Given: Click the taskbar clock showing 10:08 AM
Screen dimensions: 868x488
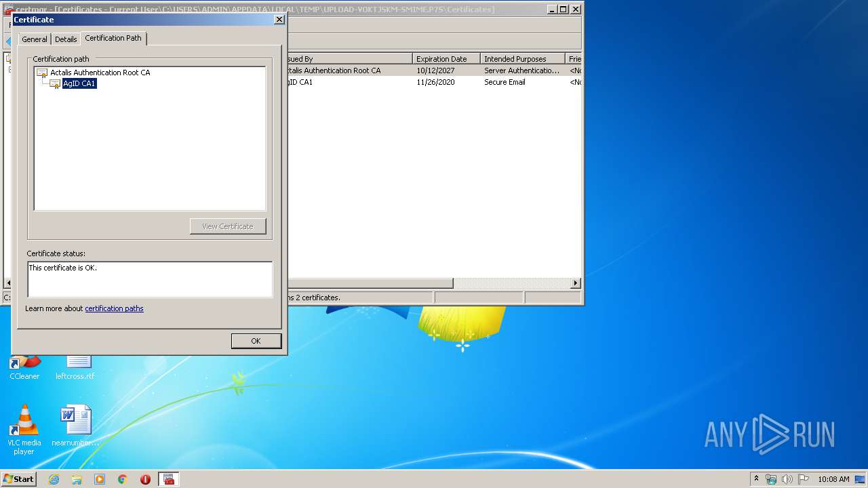Looking at the screenshot, I should pos(833,479).
